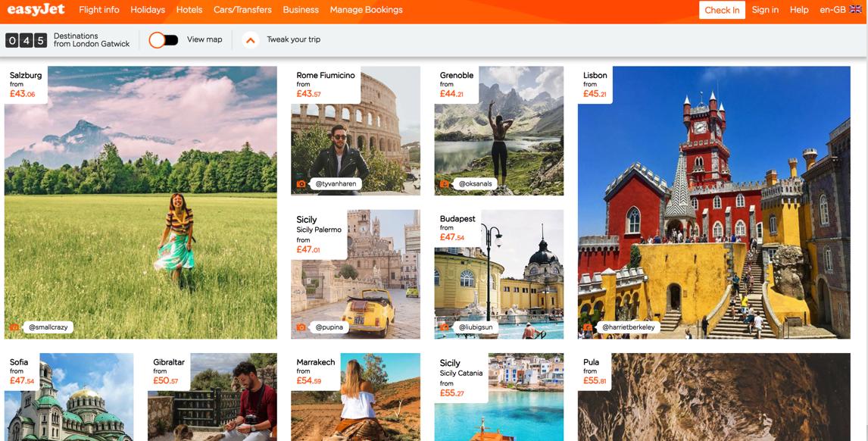Click the Marrakech £54.59 price
Screen dimensions: 868x441
click(x=308, y=381)
